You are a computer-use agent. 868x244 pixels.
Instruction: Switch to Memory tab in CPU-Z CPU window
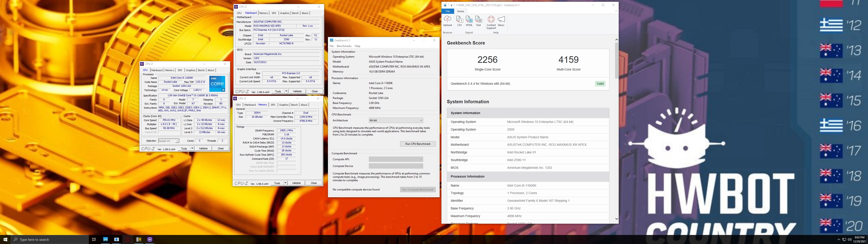[x=170, y=70]
